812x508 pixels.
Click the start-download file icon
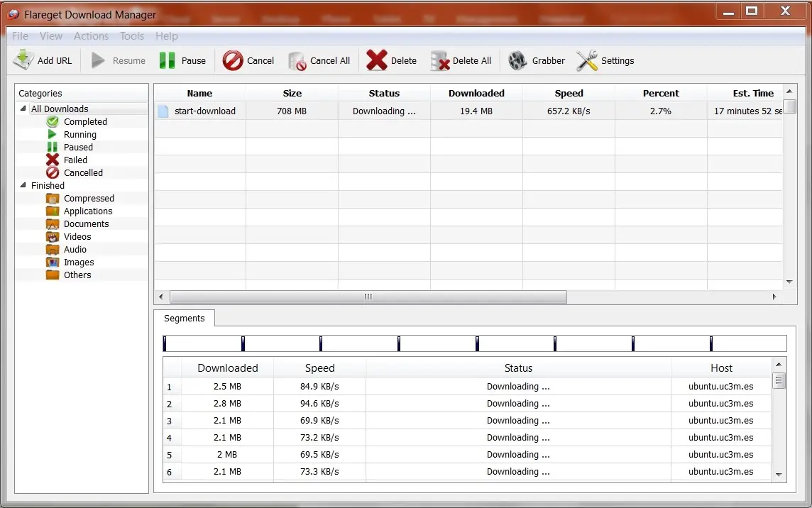tap(163, 111)
